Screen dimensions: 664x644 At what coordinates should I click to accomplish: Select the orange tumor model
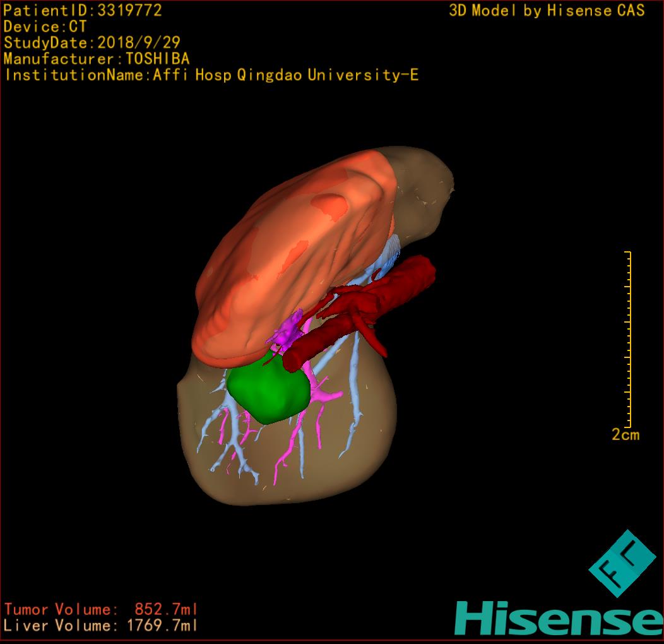290,253
